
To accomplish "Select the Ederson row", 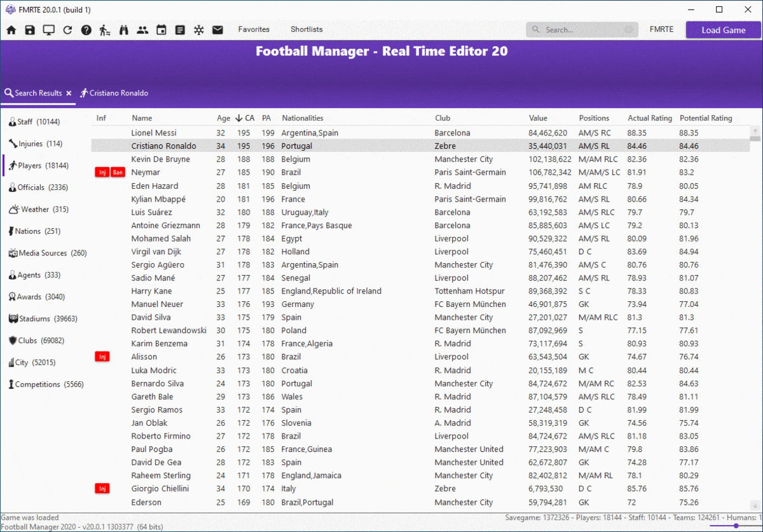I will (420, 502).
